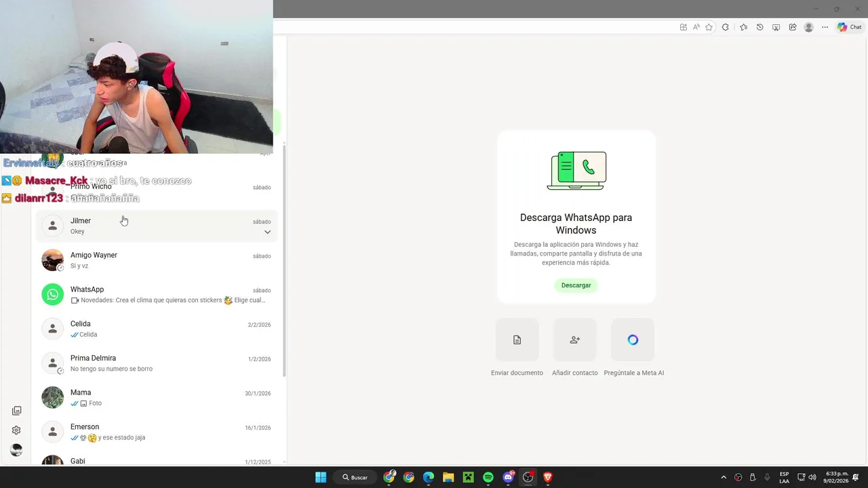
Task: Open the Amigo Wayner chat
Action: [x=157, y=260]
